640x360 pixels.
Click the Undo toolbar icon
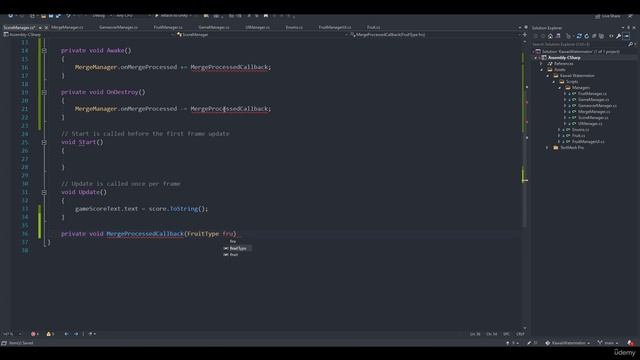coord(69,16)
